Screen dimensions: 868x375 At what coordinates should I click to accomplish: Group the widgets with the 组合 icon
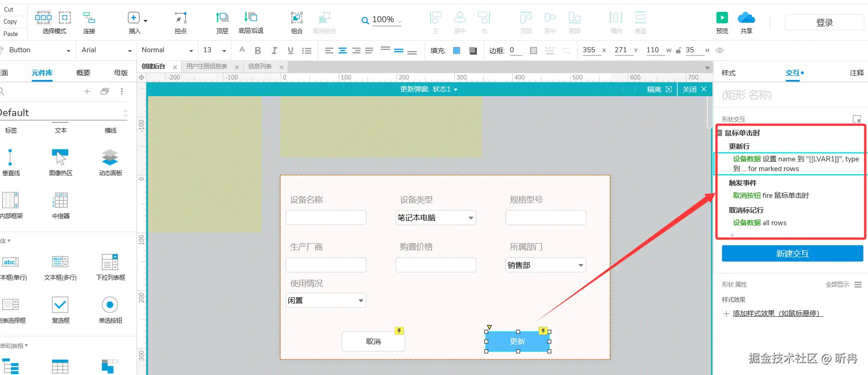(297, 18)
